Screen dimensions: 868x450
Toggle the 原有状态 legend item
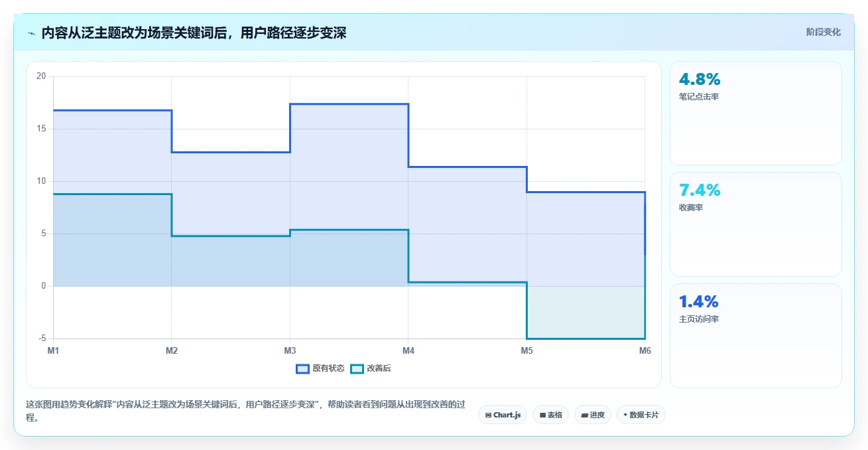pos(320,368)
